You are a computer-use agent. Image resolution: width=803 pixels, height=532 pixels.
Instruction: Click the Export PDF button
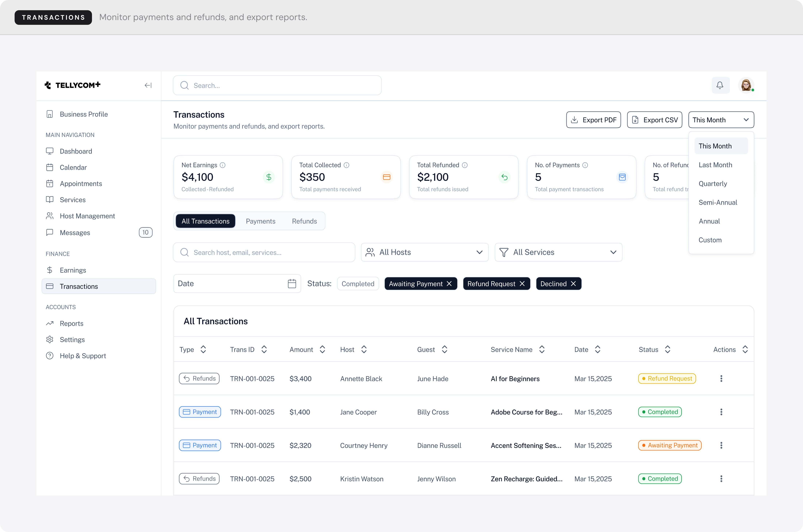[x=593, y=120]
